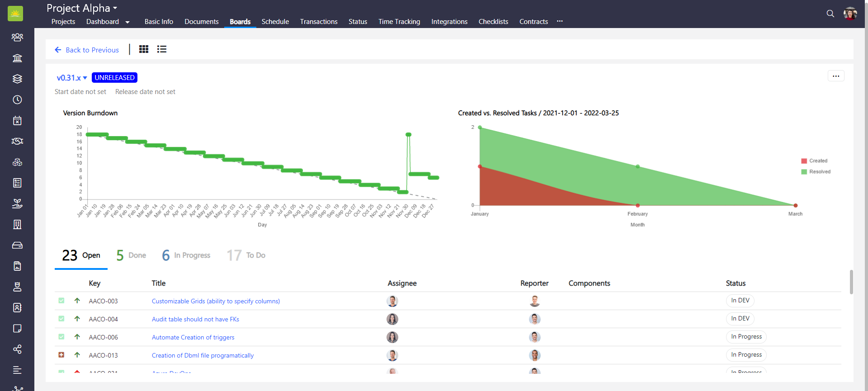868x391 pixels.
Task: Open the Project Alpha project dropdown
Action: coord(82,8)
